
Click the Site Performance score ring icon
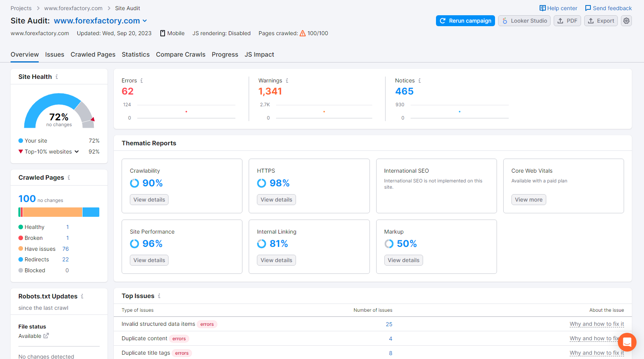pyautogui.click(x=135, y=244)
